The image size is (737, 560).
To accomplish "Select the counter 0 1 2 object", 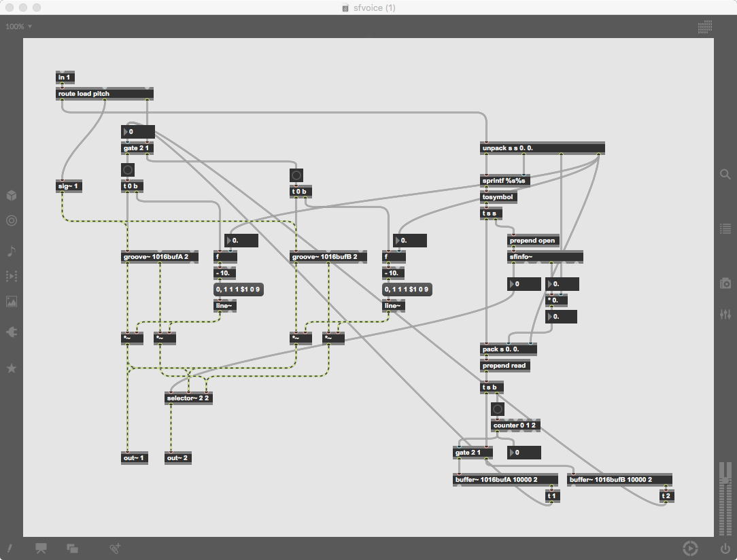I will pyautogui.click(x=515, y=425).
